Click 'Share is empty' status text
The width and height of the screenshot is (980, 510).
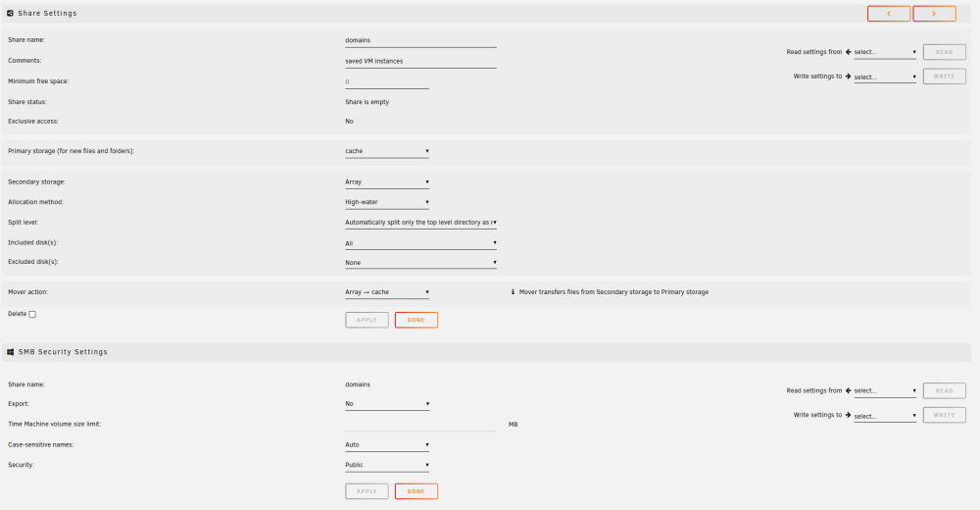click(367, 102)
